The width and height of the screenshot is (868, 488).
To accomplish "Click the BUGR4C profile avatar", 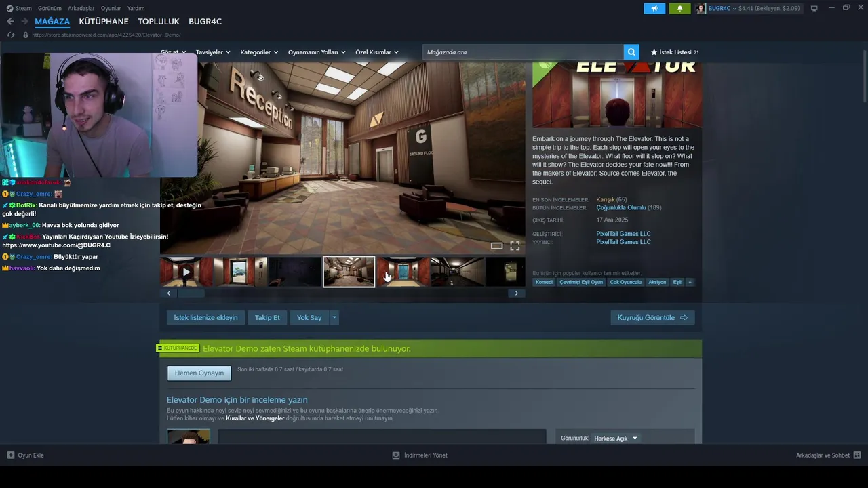I will pyautogui.click(x=701, y=8).
